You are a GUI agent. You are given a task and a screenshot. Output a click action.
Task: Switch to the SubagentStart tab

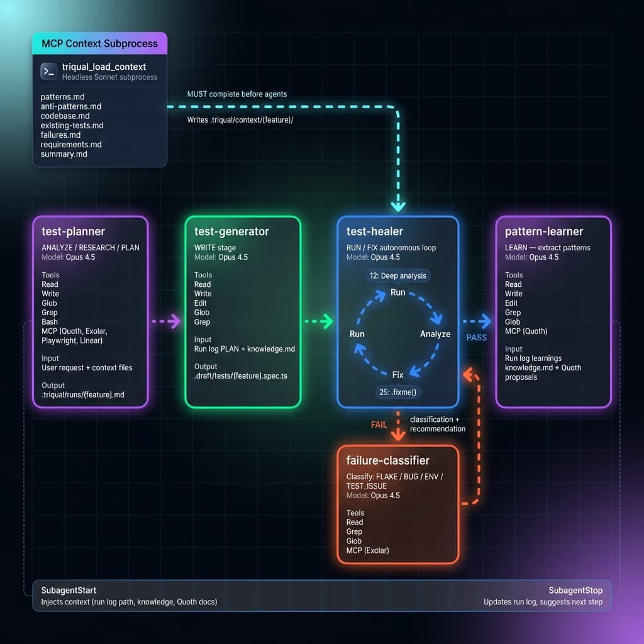click(67, 590)
